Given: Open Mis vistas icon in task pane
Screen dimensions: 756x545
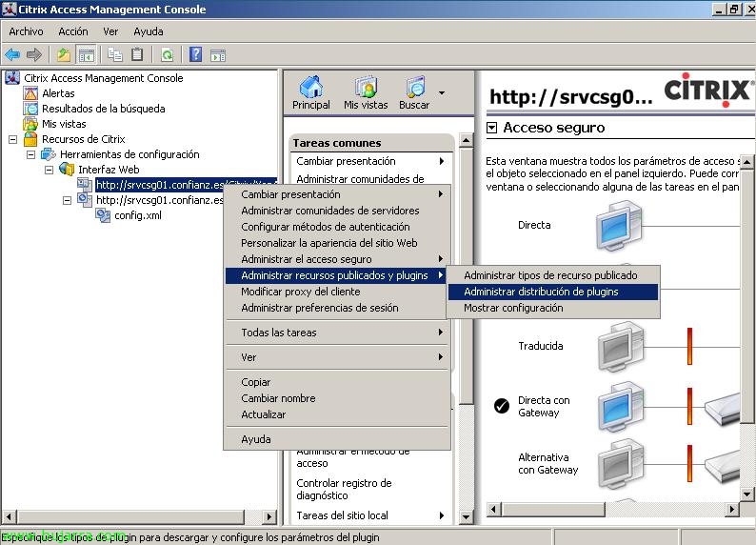Looking at the screenshot, I should 366,92.
